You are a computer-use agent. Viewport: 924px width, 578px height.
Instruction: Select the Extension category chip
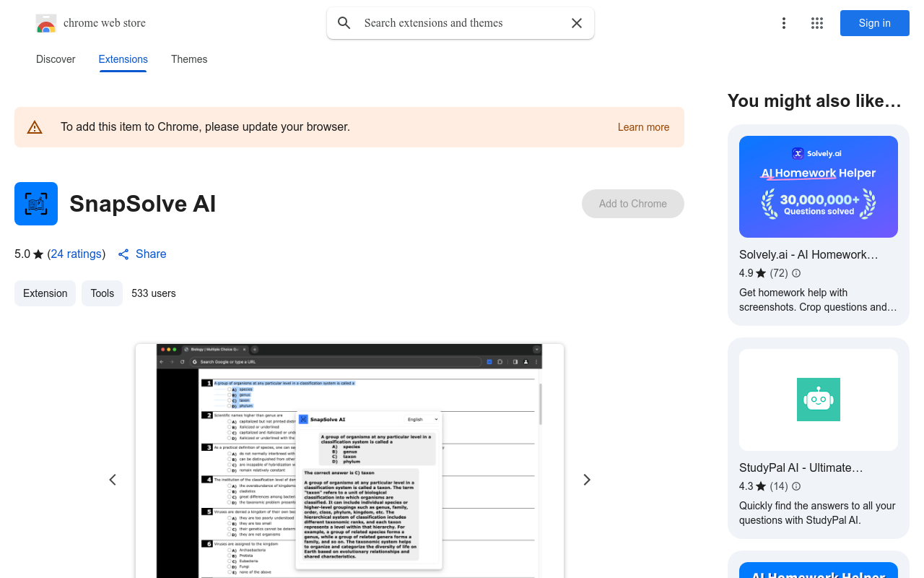45,293
